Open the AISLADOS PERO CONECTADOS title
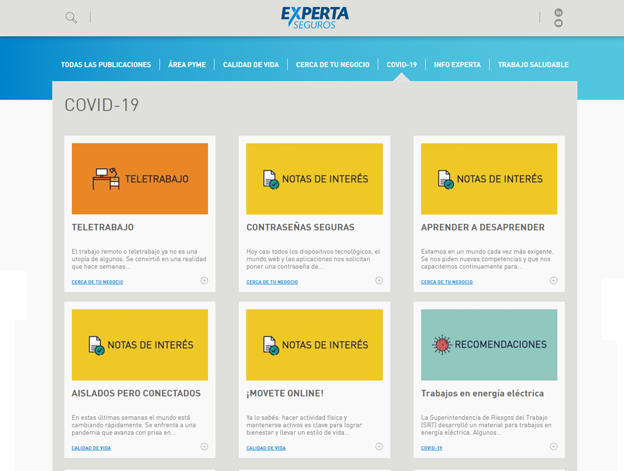624x471 pixels. pos(136,393)
